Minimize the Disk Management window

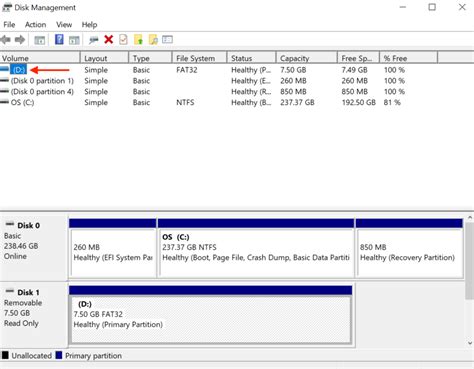(403, 7)
